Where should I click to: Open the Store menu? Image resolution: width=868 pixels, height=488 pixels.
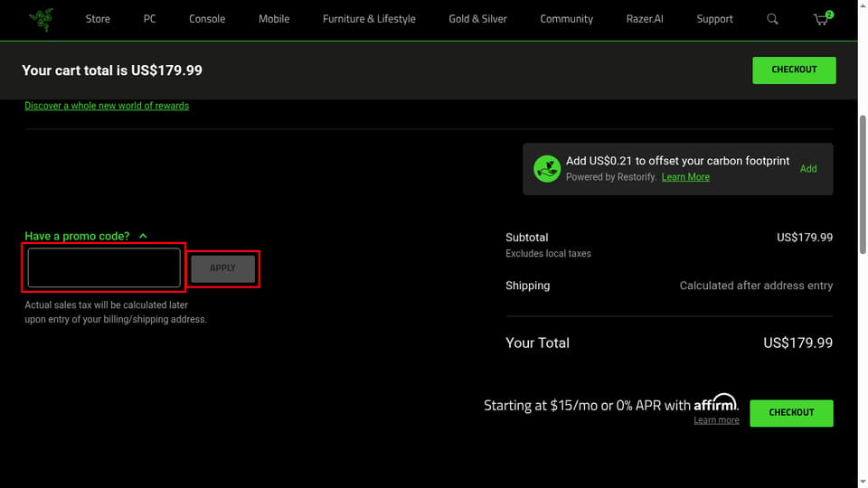(98, 19)
